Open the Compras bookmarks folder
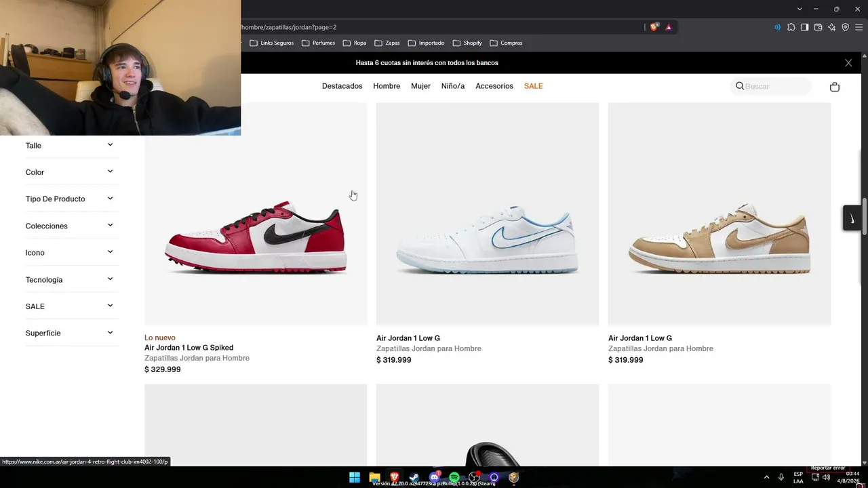Screen dimensions: 868x488 [506, 43]
